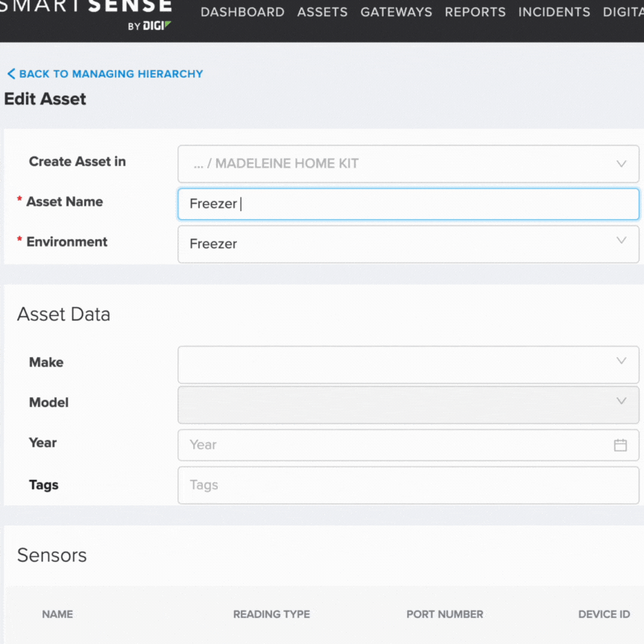Click the back chevron arrow icon
Screen dimensions: 644x644
(11, 74)
